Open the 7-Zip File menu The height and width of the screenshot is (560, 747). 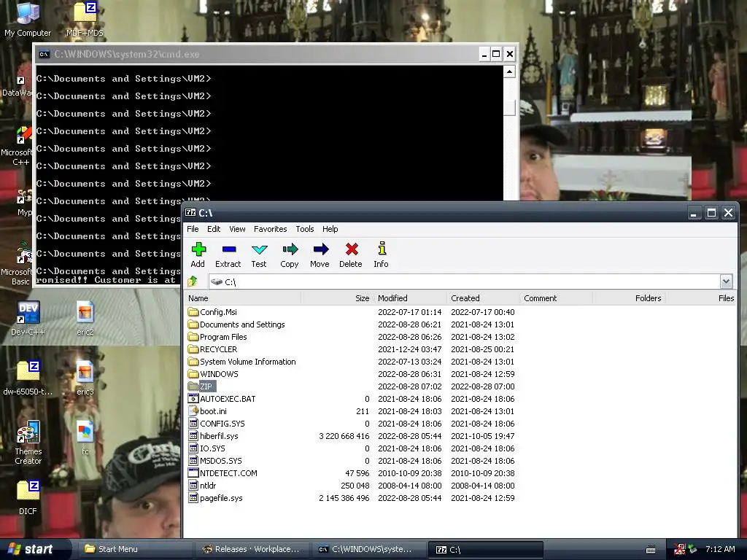[193, 229]
